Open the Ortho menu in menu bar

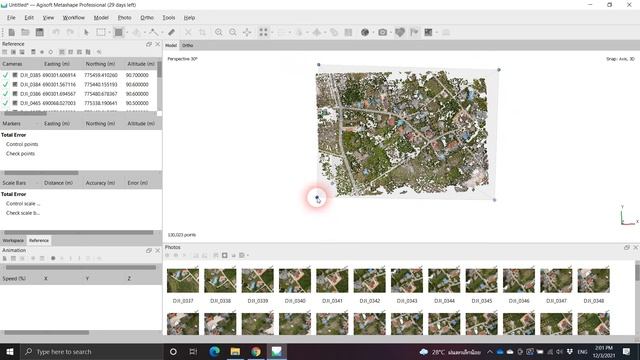[147, 18]
